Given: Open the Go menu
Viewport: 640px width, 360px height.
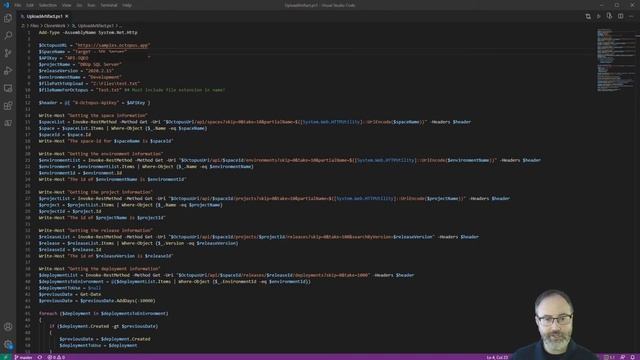Looking at the screenshot, I should [x=79, y=5].
